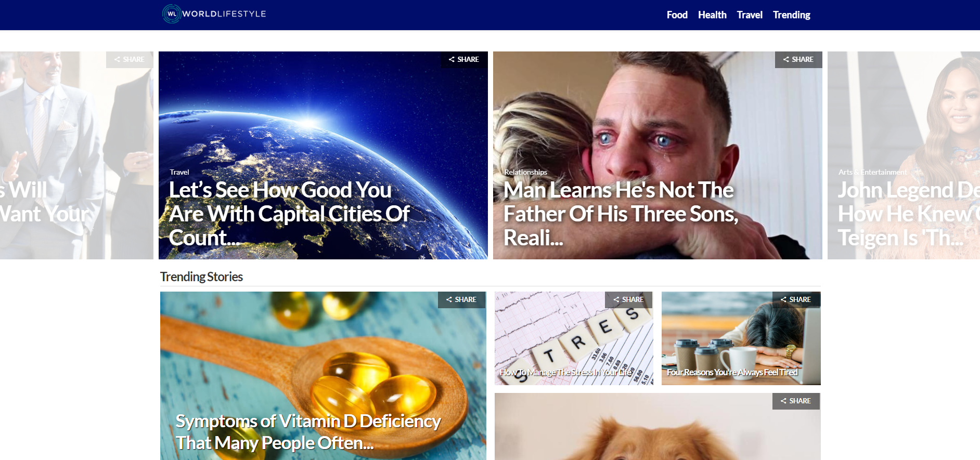Open Four Reasons You're Always Feel Tired
The image size is (980, 460).
pyautogui.click(x=732, y=372)
